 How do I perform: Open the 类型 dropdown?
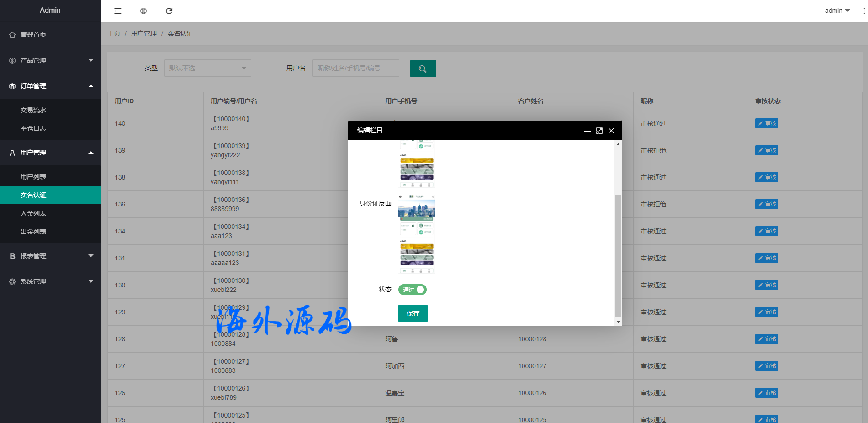click(x=207, y=68)
